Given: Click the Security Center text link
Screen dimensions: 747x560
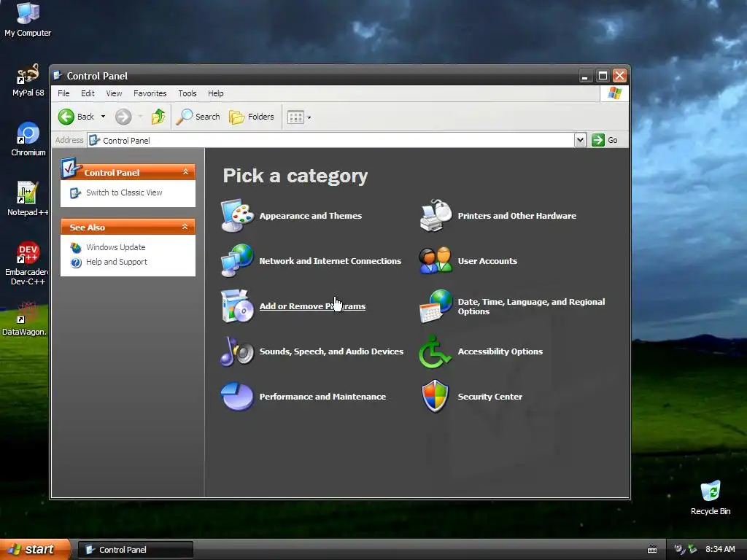Looking at the screenshot, I should click(489, 397).
